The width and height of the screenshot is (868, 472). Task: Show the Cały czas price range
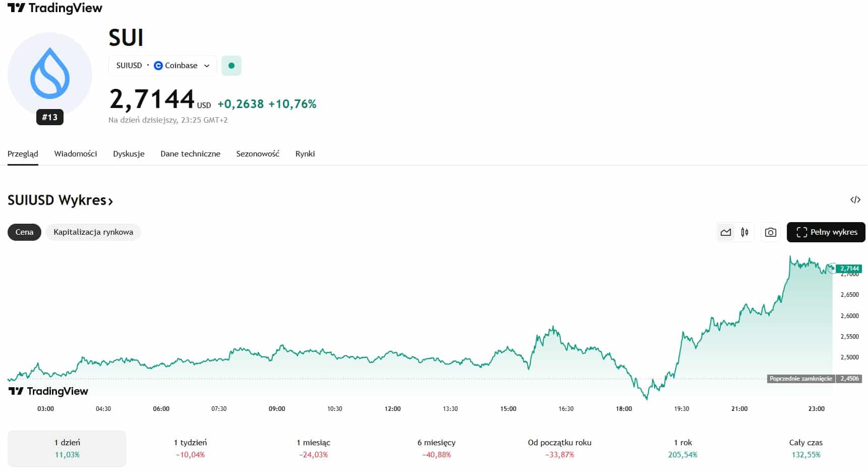805,448
